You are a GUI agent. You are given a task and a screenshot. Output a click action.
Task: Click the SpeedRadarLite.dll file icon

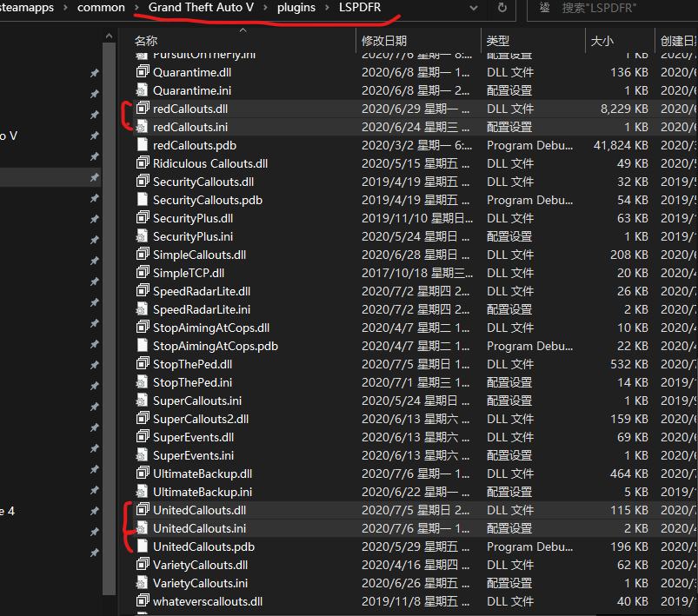pos(143,290)
